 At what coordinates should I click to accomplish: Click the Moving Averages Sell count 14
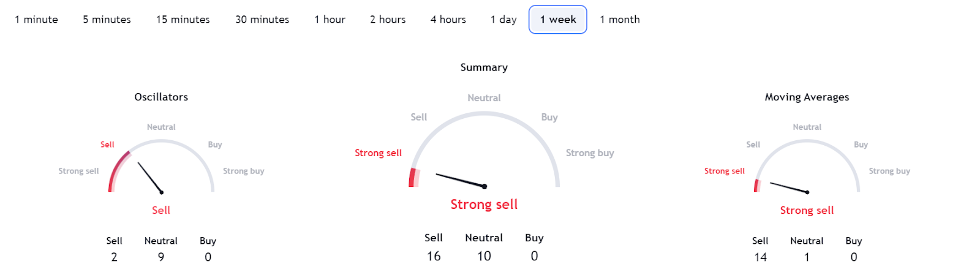pos(760,257)
